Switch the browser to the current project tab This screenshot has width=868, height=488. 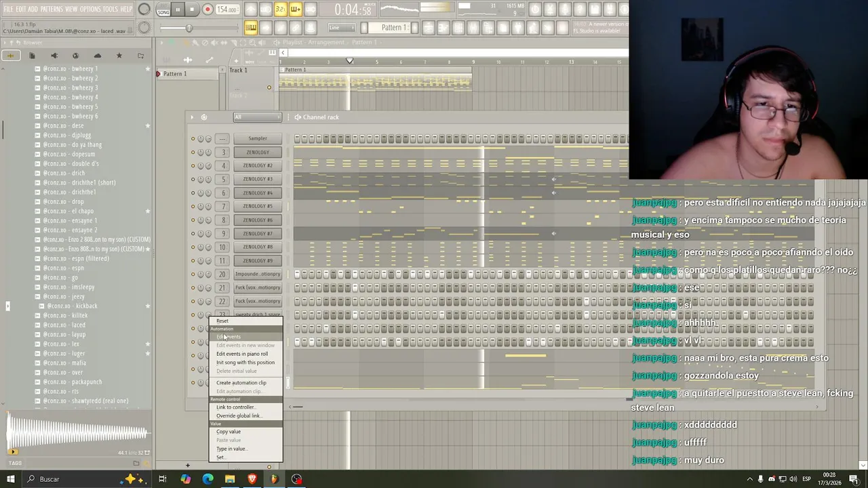tap(32, 56)
